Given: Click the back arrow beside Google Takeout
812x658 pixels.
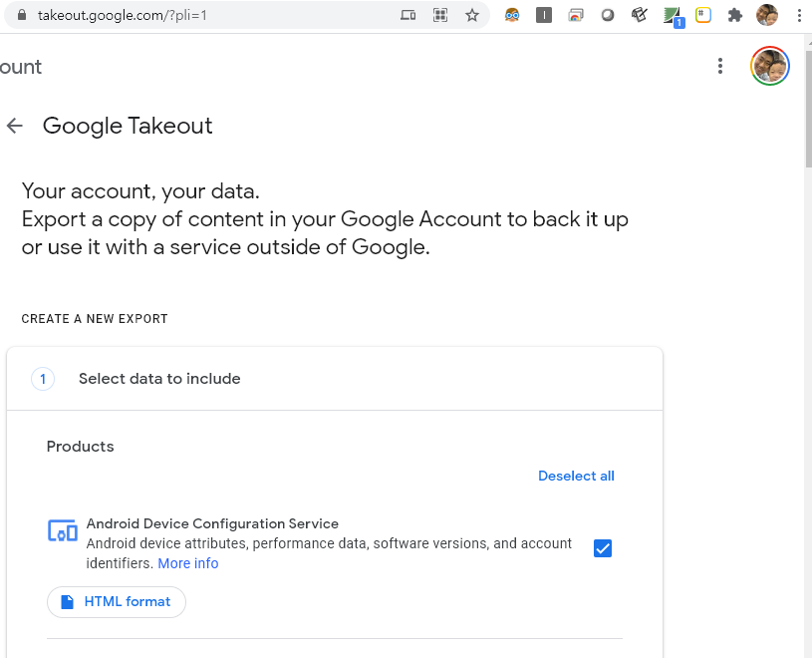Looking at the screenshot, I should [x=14, y=126].
